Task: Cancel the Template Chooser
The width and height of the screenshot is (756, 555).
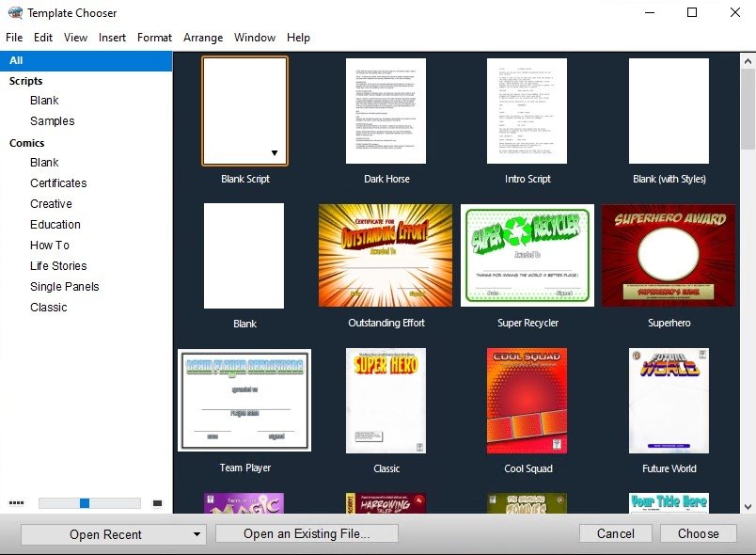Action: [x=616, y=533]
